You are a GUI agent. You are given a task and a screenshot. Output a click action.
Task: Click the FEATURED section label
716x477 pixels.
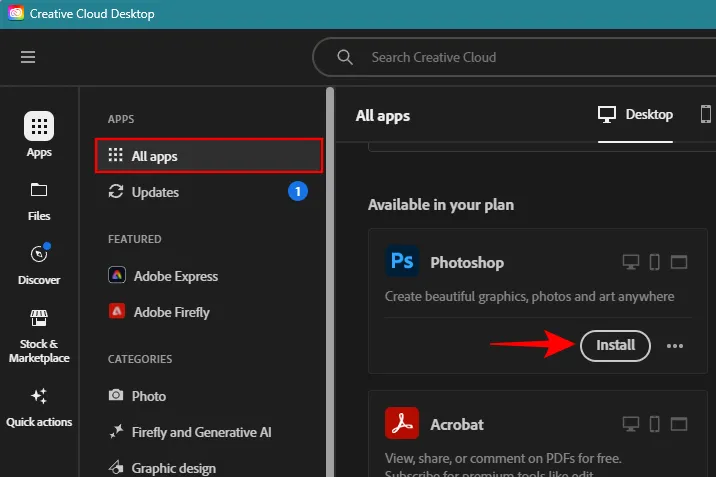click(x=135, y=239)
